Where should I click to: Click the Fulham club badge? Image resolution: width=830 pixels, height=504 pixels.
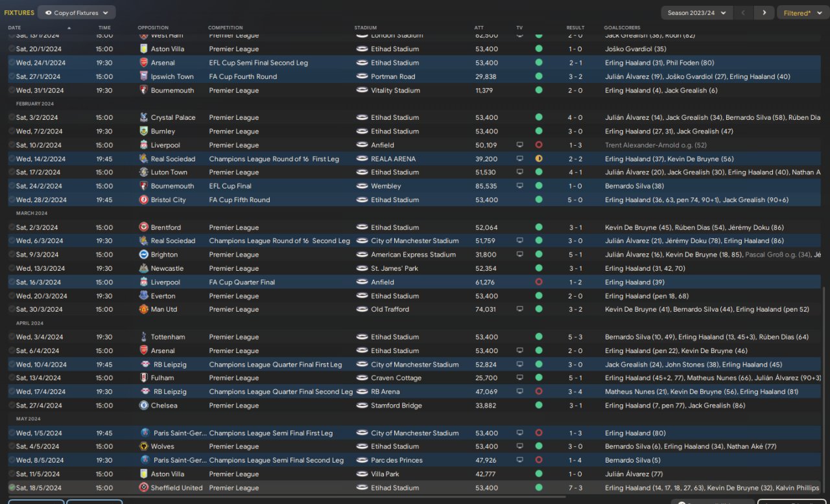click(144, 378)
